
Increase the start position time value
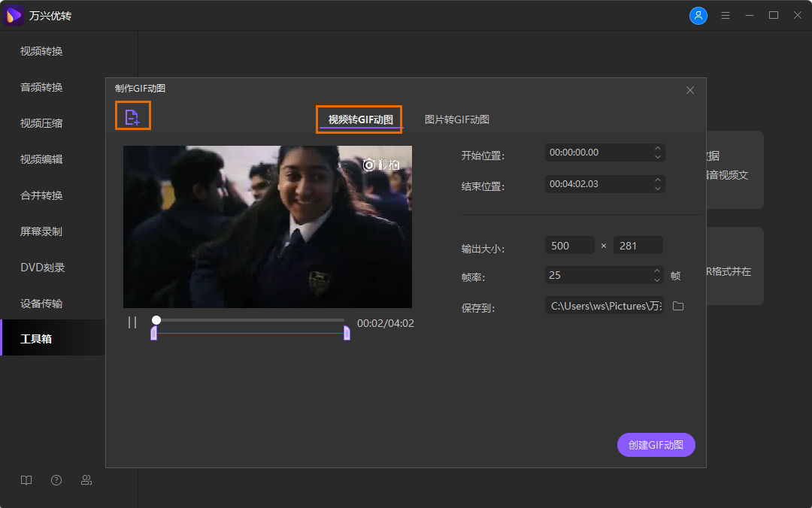click(658, 148)
